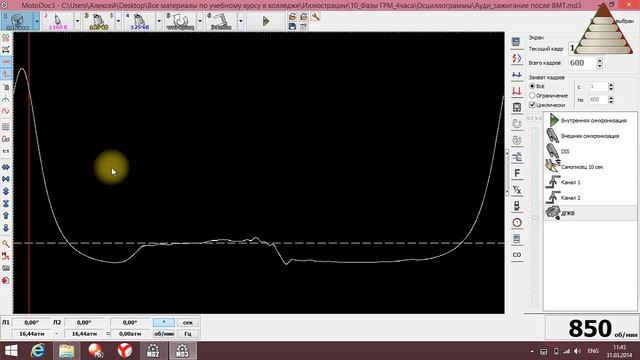This screenshot has width=640, height=360.
Task: Click the blue horizontal stretch arrows icon
Action: [x=6, y=167]
